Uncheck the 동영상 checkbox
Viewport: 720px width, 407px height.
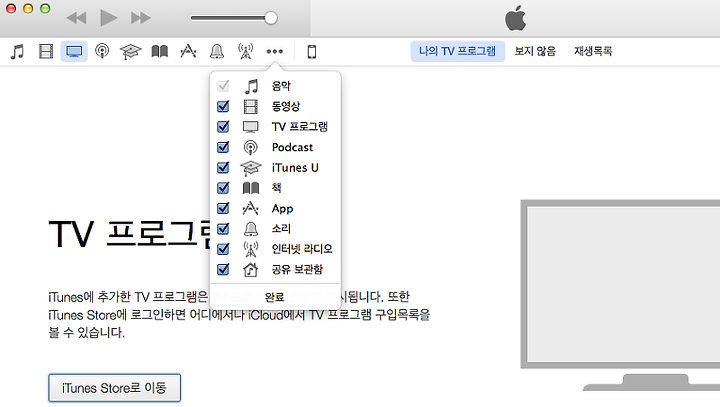pyautogui.click(x=223, y=106)
